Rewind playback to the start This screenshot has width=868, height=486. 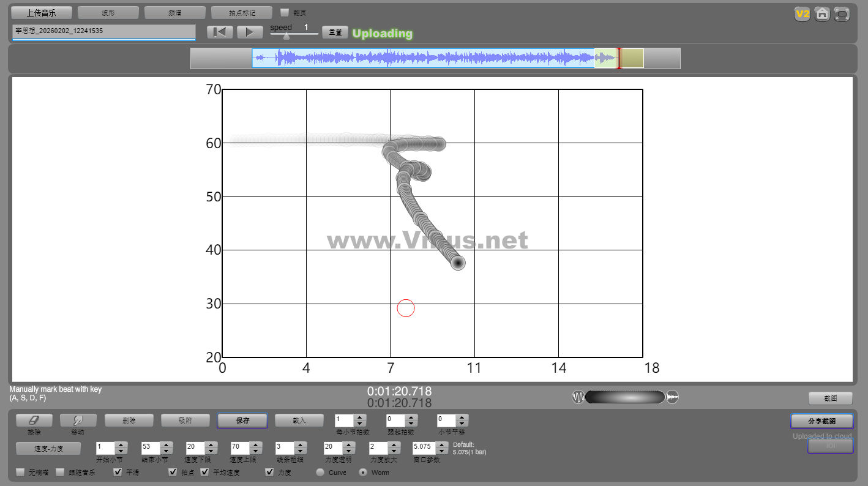point(220,32)
